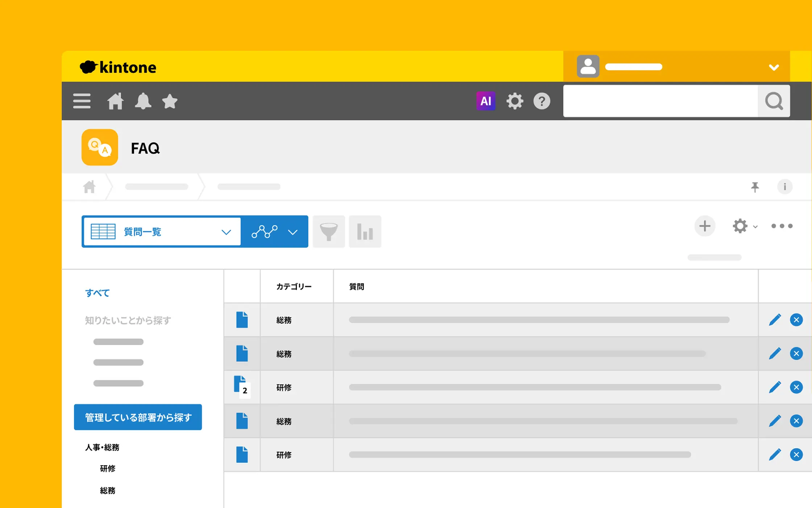Screen dimensions: 812x508
Task: Open the filter funnel icon
Action: tap(328, 232)
